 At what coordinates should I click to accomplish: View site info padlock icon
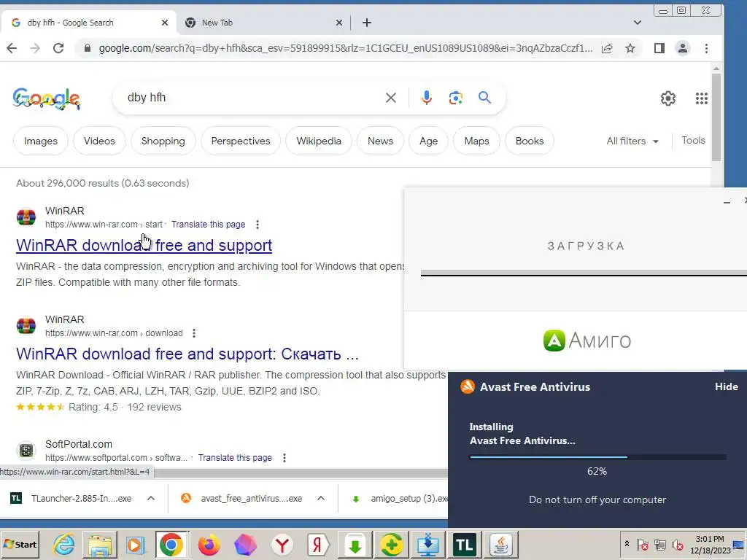(88, 48)
